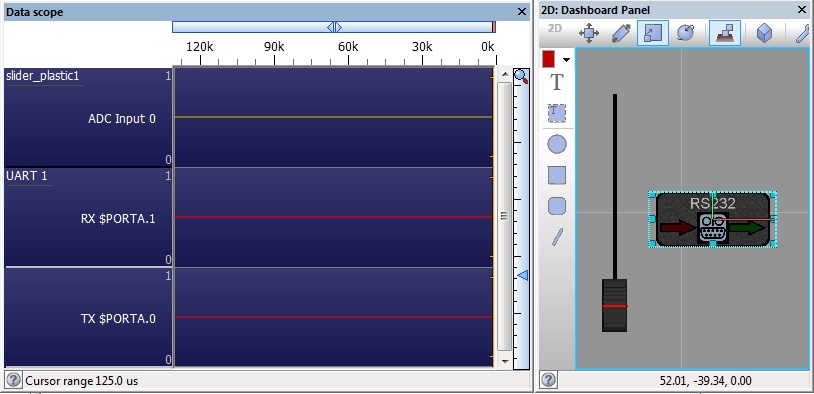The width and height of the screenshot is (814, 394).
Task: Choose the circle shape tool
Action: point(557,144)
